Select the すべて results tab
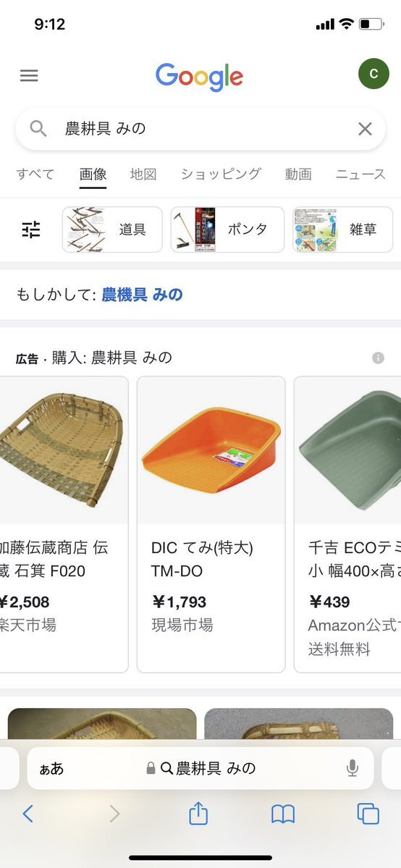This screenshot has height=868, width=401. [x=35, y=174]
